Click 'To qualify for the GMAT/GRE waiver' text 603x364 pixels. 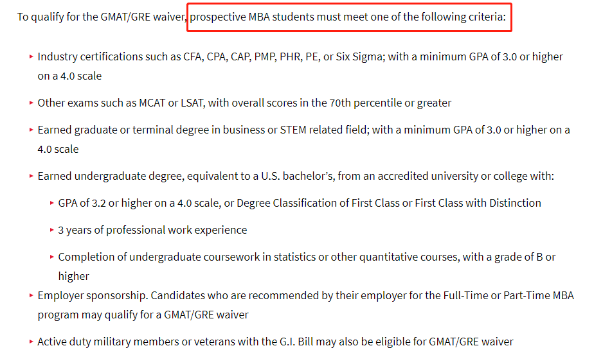[101, 17]
